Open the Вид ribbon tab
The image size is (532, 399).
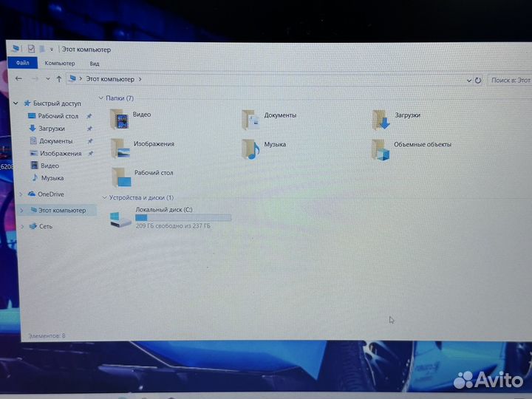tap(95, 64)
